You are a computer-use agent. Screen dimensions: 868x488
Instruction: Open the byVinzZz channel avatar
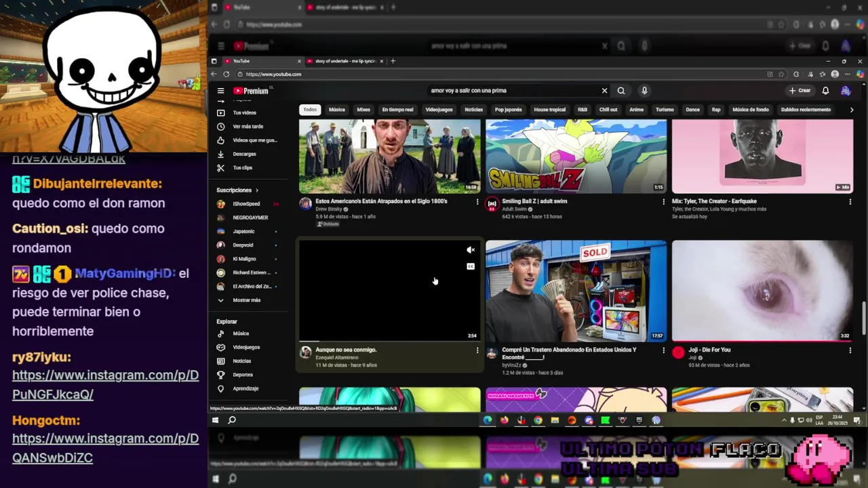coord(492,353)
